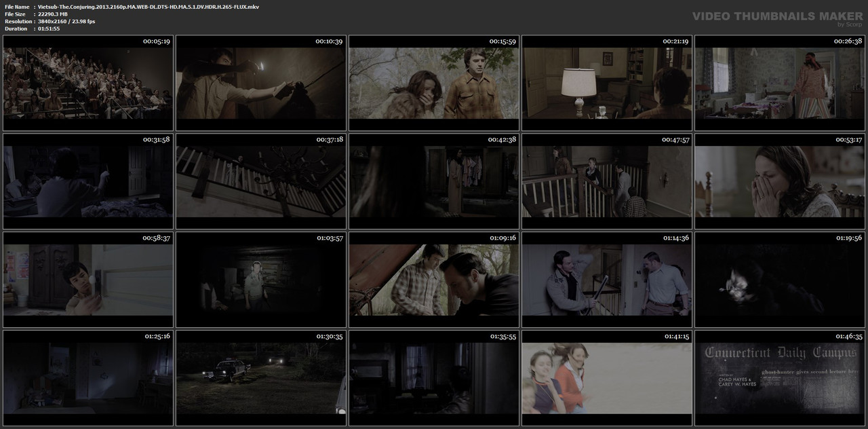
Task: Select the newspaper frame at 01:46:35
Action: pos(780,378)
